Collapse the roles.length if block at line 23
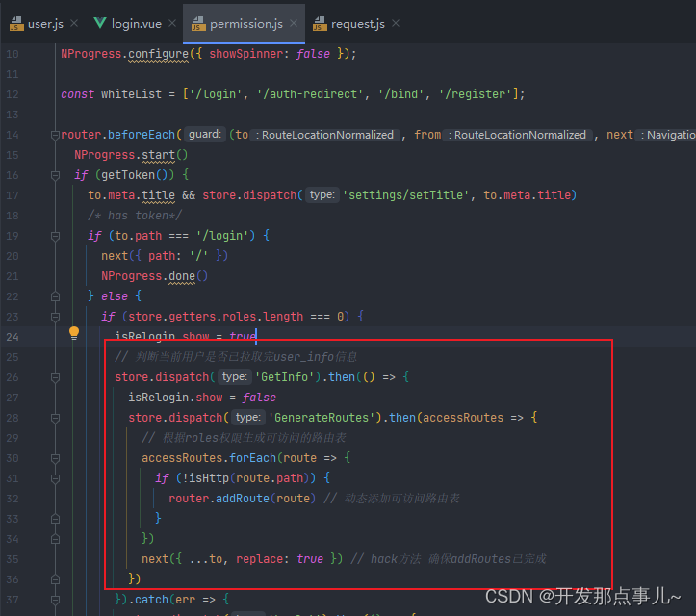The height and width of the screenshot is (616, 696). click(x=56, y=317)
